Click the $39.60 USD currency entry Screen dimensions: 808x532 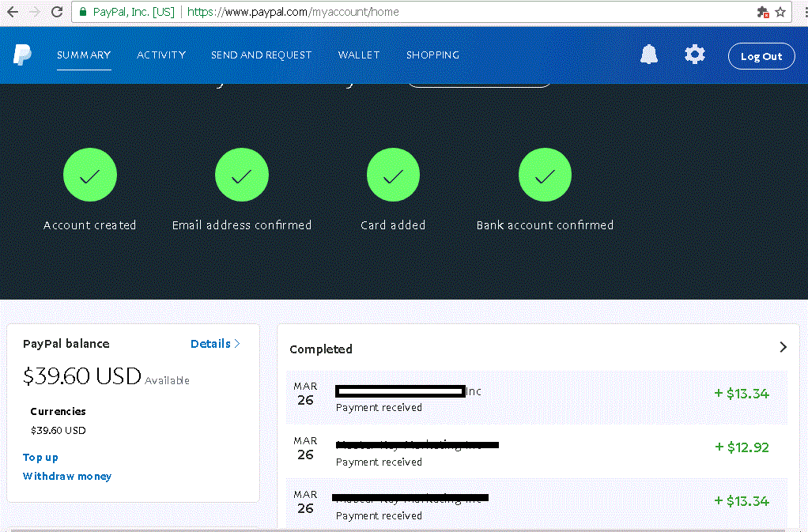59,430
